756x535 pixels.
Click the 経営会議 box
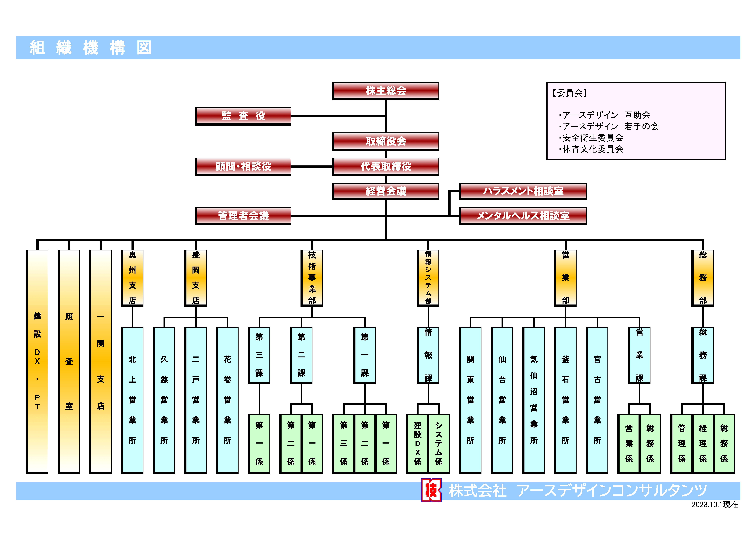(x=386, y=191)
